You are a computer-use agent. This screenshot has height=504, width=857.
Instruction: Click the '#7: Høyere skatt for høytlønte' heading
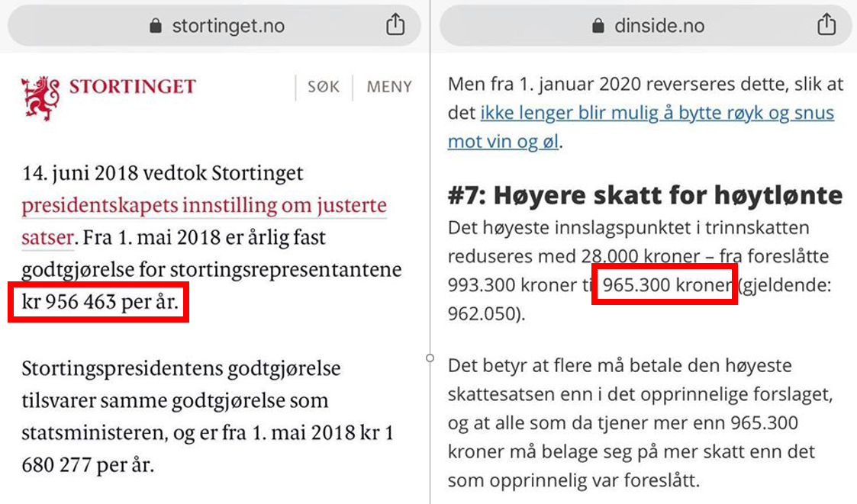pos(645,195)
